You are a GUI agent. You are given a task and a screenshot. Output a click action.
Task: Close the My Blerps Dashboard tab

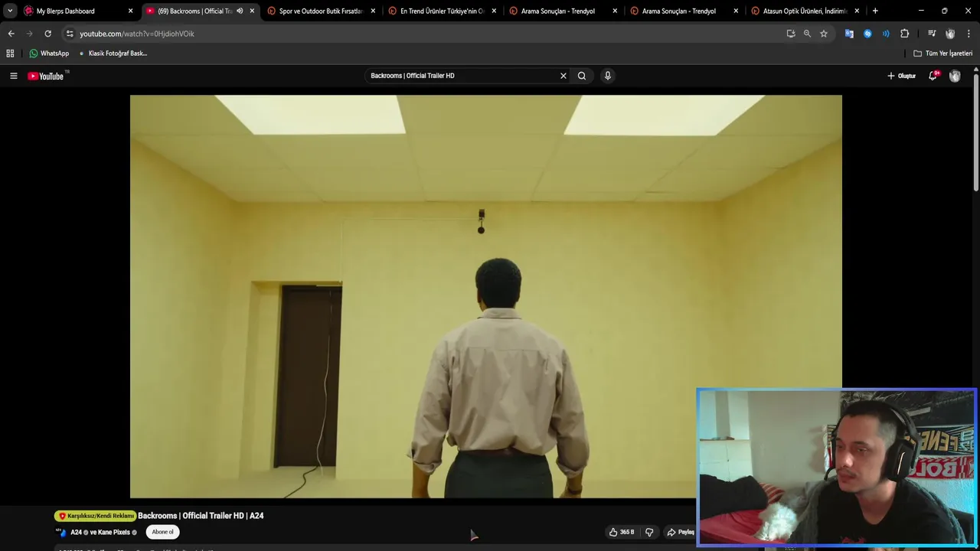pos(130,11)
